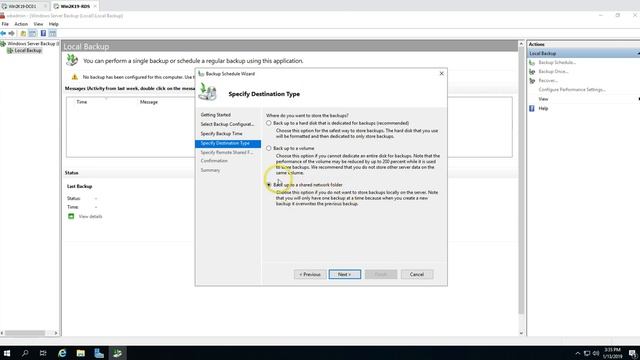Click the blue Help toolbar icon

pyautogui.click(x=43, y=33)
